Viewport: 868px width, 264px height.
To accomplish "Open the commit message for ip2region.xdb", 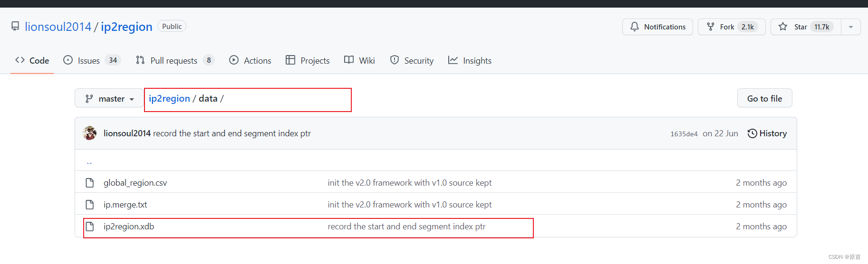I will click(406, 226).
